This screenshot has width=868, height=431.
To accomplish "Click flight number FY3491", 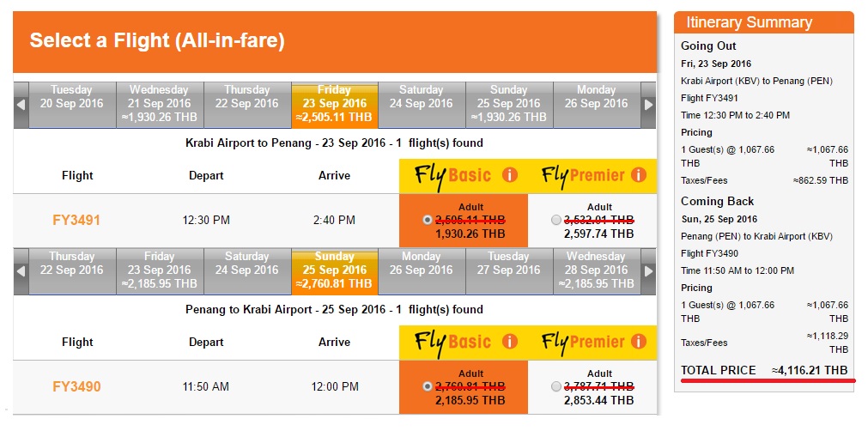I will [77, 221].
